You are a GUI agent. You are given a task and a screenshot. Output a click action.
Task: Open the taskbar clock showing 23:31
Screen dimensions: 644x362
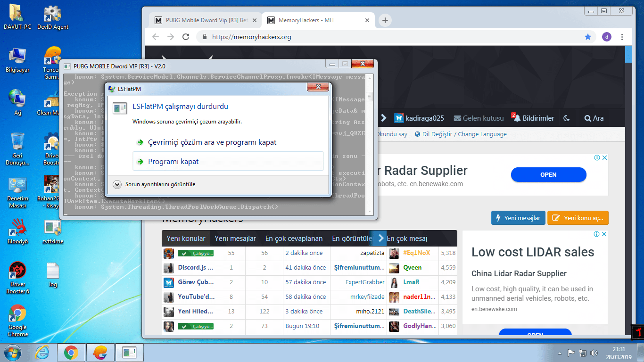[x=618, y=353]
